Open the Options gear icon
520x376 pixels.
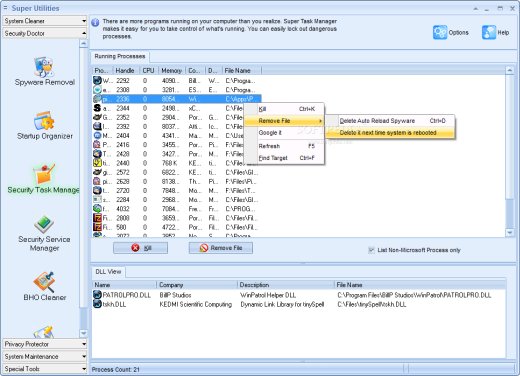440,32
